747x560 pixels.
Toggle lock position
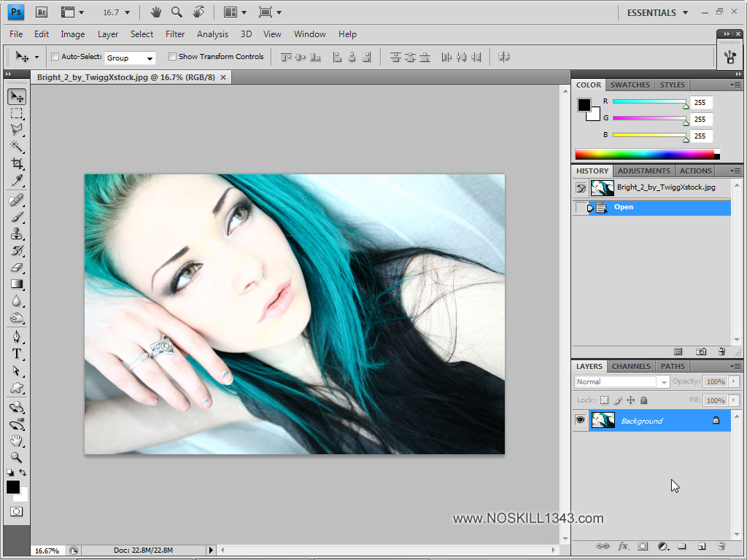pyautogui.click(x=631, y=400)
